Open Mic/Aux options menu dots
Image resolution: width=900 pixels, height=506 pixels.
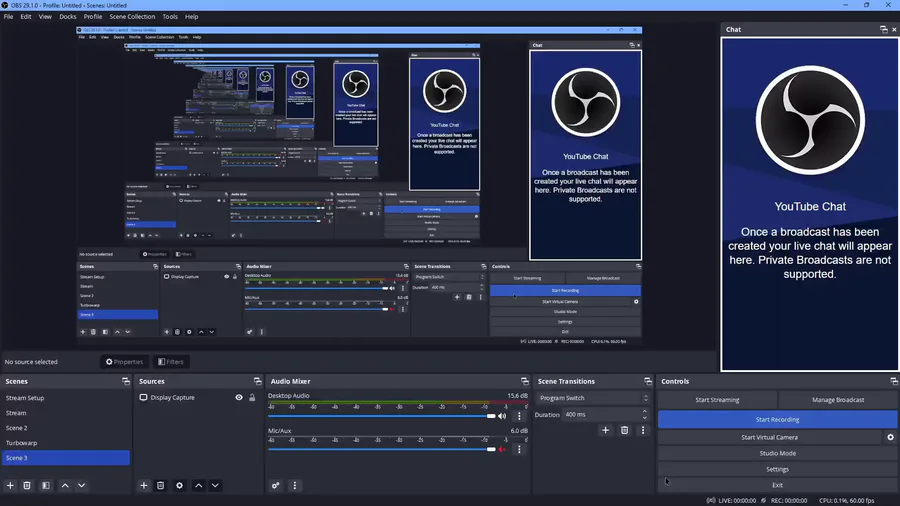click(x=519, y=449)
